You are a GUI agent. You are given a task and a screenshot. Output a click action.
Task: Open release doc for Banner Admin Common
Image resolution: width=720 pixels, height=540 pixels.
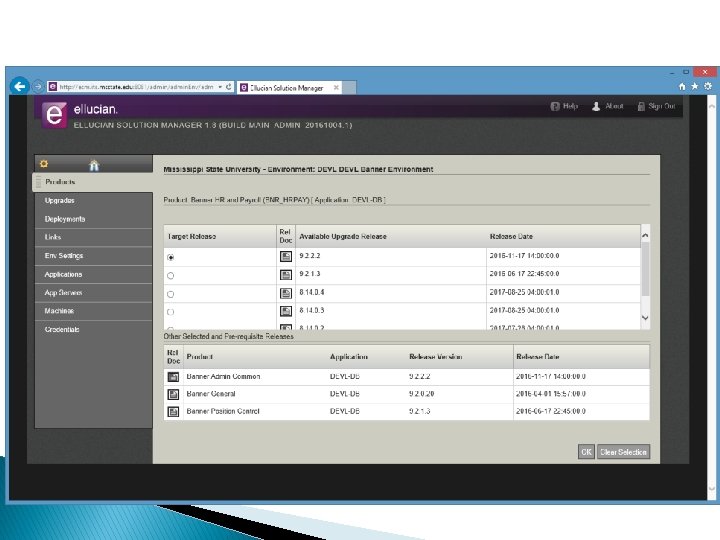tap(173, 377)
